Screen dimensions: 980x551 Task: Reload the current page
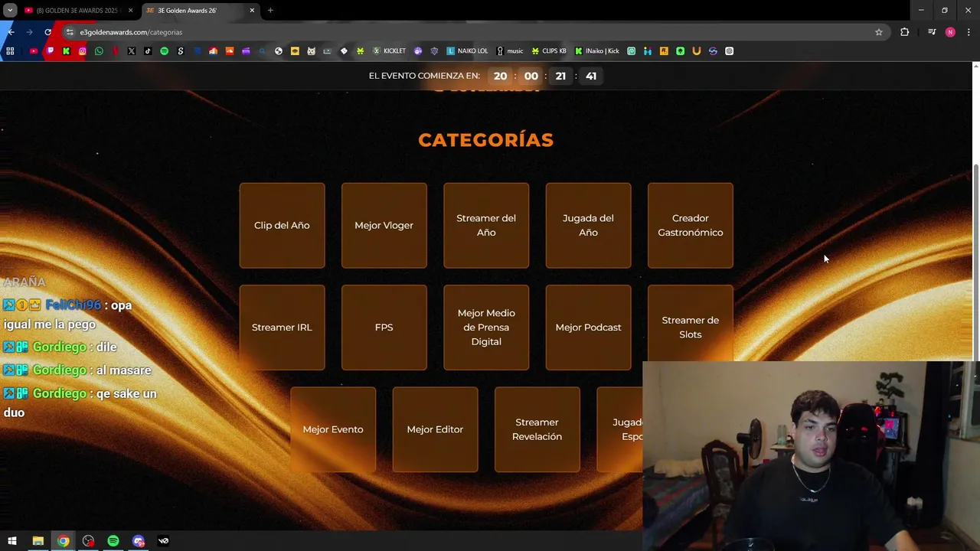47,32
